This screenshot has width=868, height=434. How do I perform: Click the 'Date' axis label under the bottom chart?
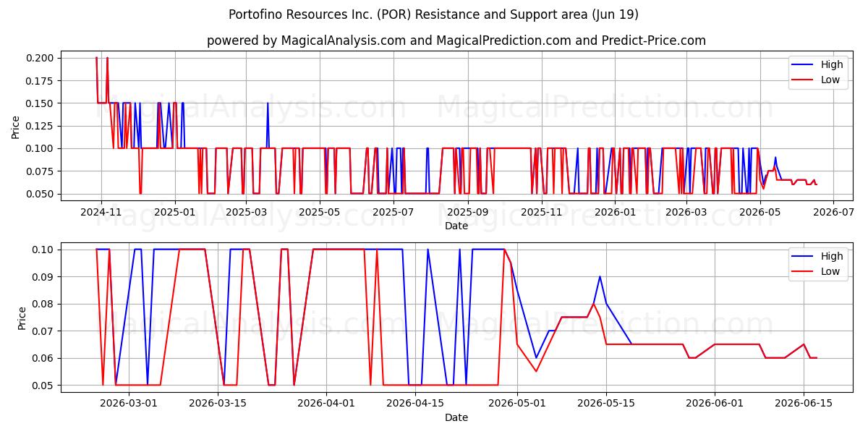[456, 417]
